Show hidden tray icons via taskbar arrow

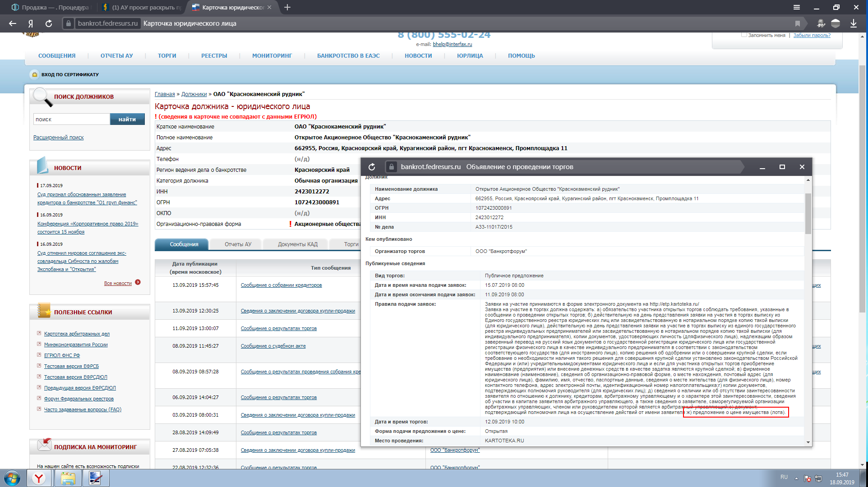click(x=796, y=478)
